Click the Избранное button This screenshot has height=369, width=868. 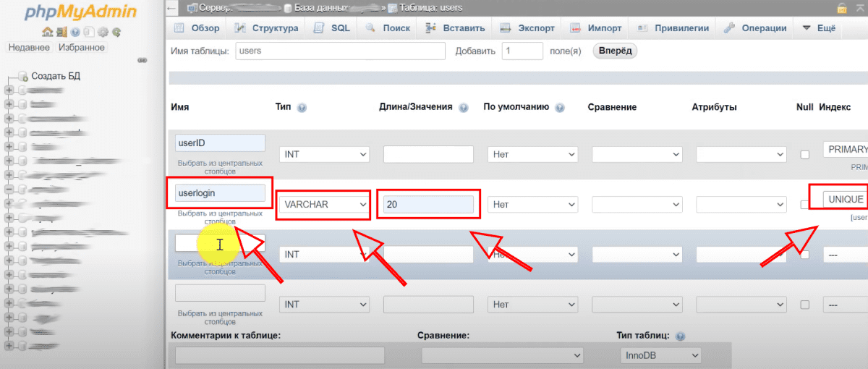coord(80,48)
